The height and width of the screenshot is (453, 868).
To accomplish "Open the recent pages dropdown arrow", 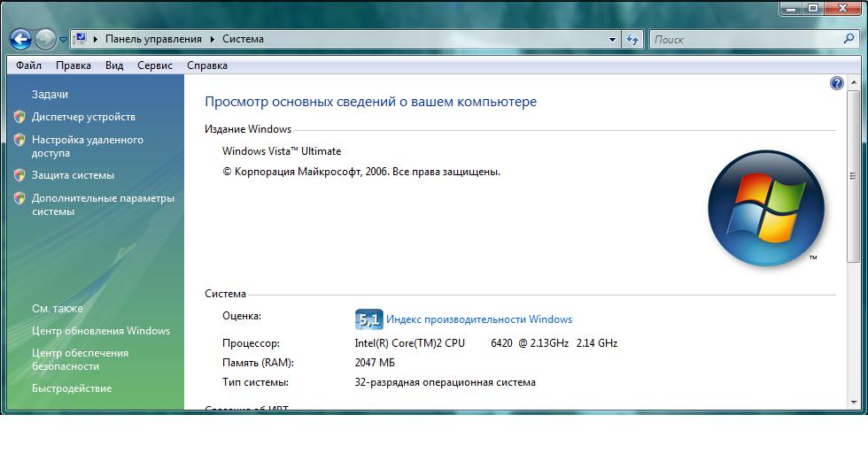I will [63, 40].
